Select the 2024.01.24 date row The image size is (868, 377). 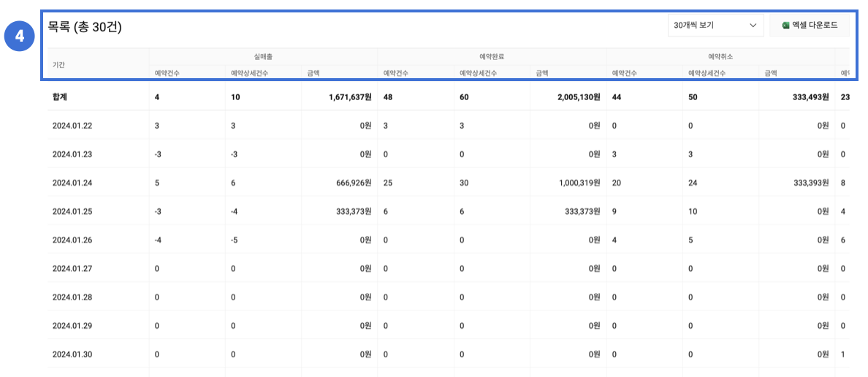point(72,183)
